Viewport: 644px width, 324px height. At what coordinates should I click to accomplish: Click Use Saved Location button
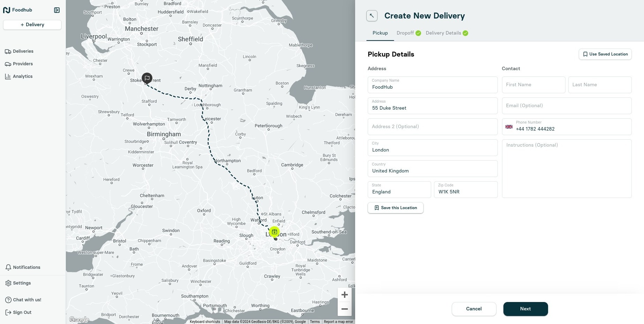[605, 54]
